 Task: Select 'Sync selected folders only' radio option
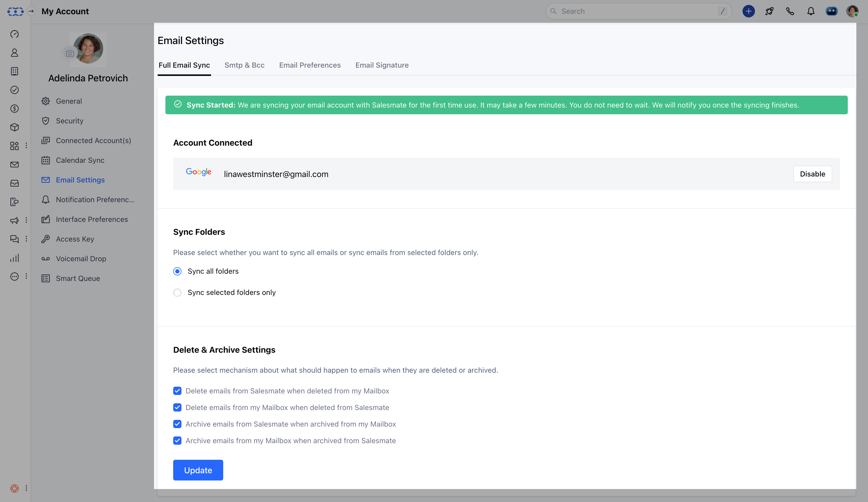tap(177, 292)
